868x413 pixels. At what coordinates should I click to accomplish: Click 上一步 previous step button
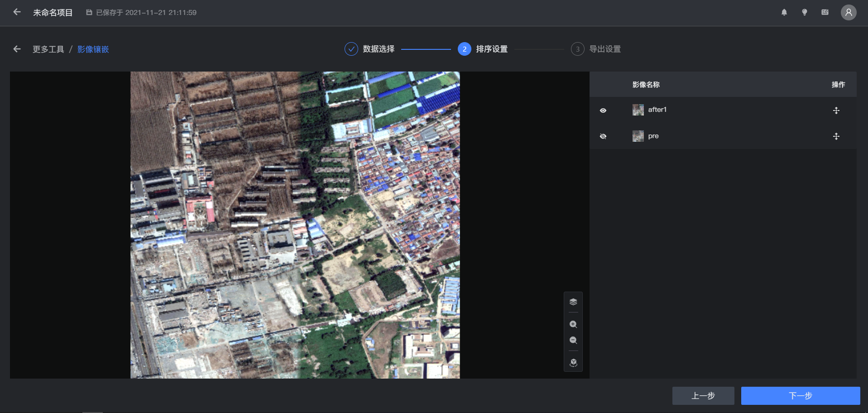(703, 396)
